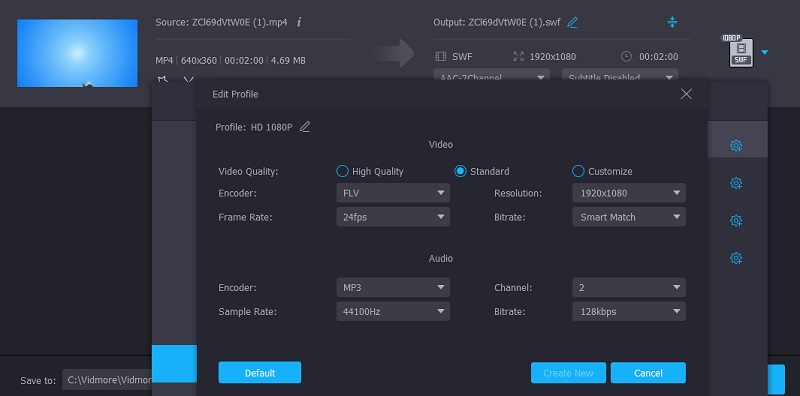The image size is (800, 396).
Task: Rename the profile with pencil icon
Action: (x=305, y=127)
